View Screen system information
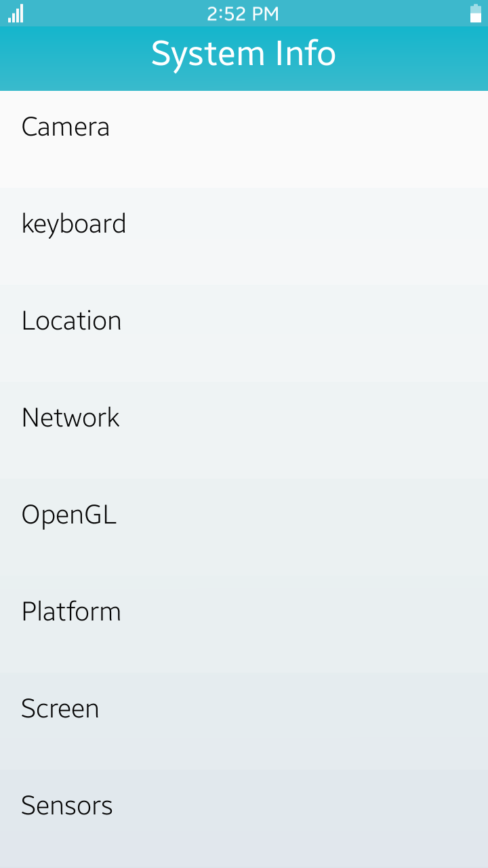488x868 pixels. (60, 709)
